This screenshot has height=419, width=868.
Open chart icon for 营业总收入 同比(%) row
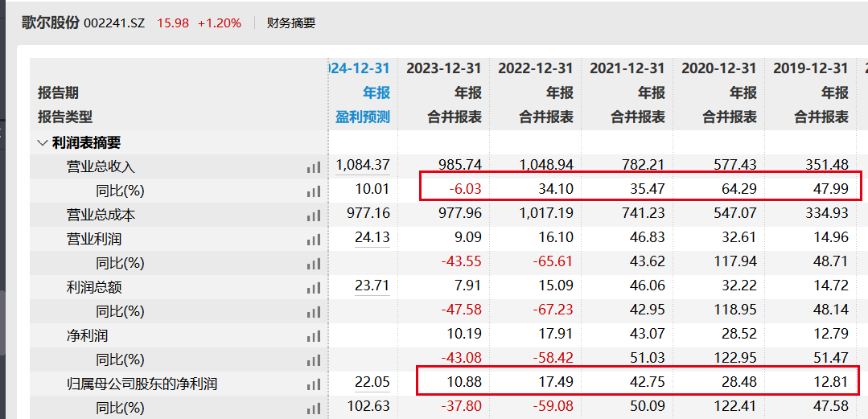(x=314, y=191)
